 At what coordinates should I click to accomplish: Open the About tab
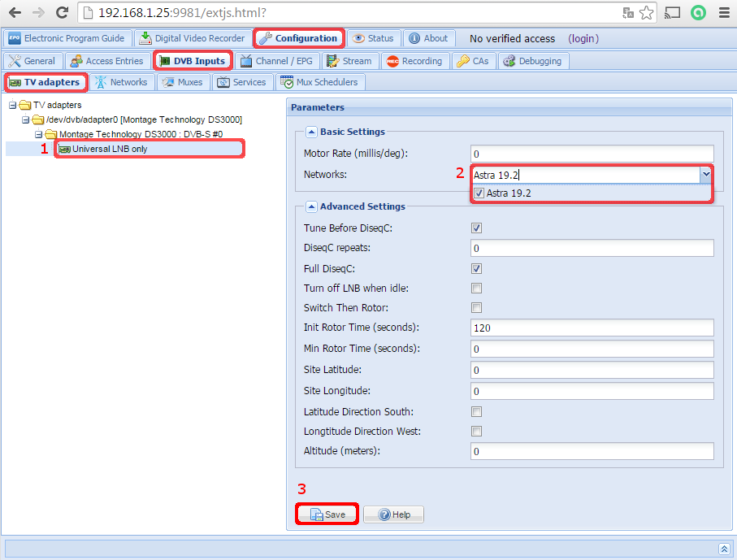click(x=429, y=38)
